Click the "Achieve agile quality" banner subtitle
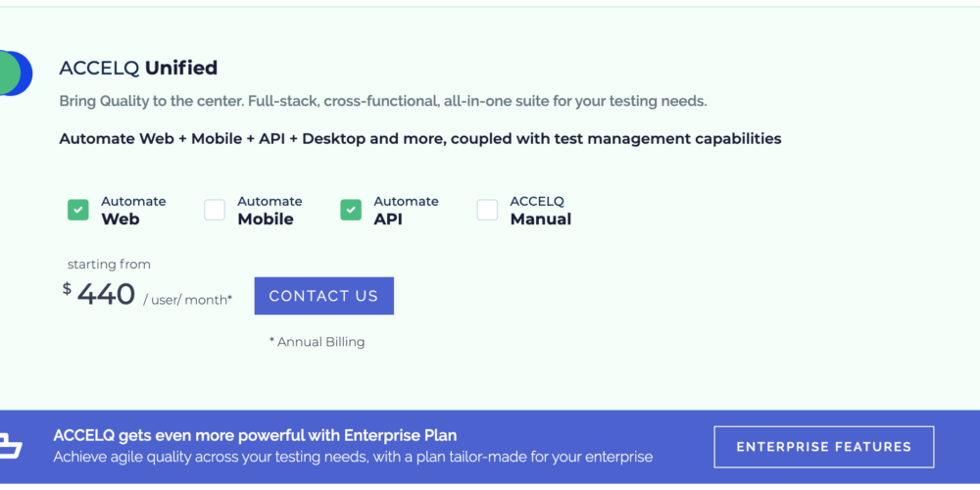 [x=353, y=457]
